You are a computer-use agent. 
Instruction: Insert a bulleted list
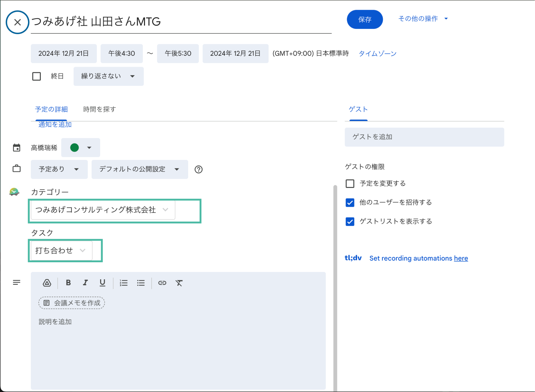(x=141, y=283)
